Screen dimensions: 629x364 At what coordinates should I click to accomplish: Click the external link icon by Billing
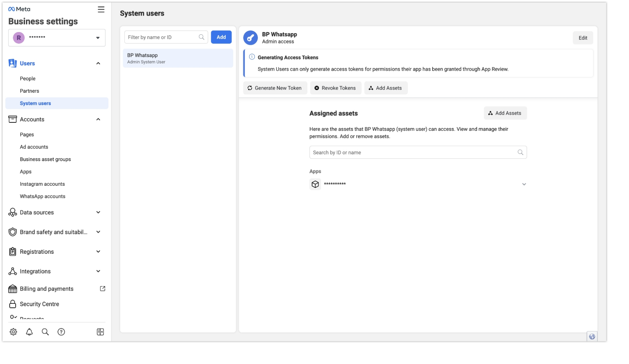102,289
